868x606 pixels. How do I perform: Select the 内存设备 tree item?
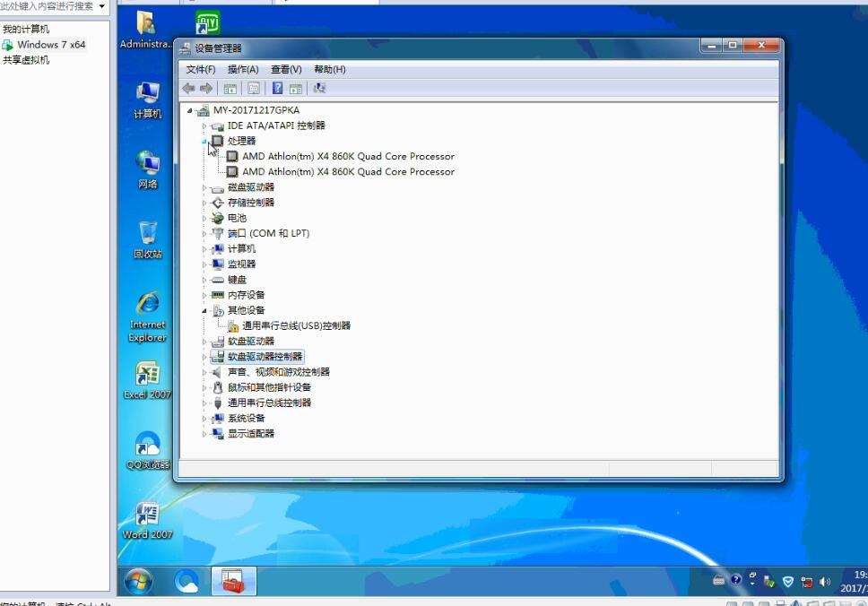[247, 295]
